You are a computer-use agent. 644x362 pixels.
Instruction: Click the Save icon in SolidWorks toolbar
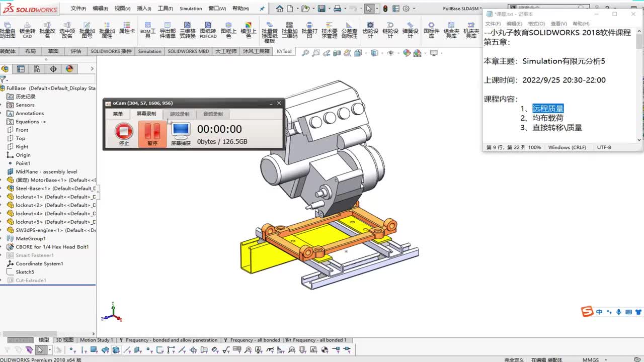tap(321, 9)
